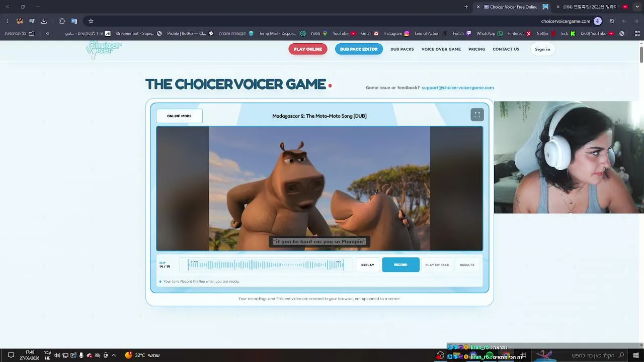Image resolution: width=644 pixels, height=362 pixels.
Task: Close the (164) YouTube video tab
Action: coord(558,7)
